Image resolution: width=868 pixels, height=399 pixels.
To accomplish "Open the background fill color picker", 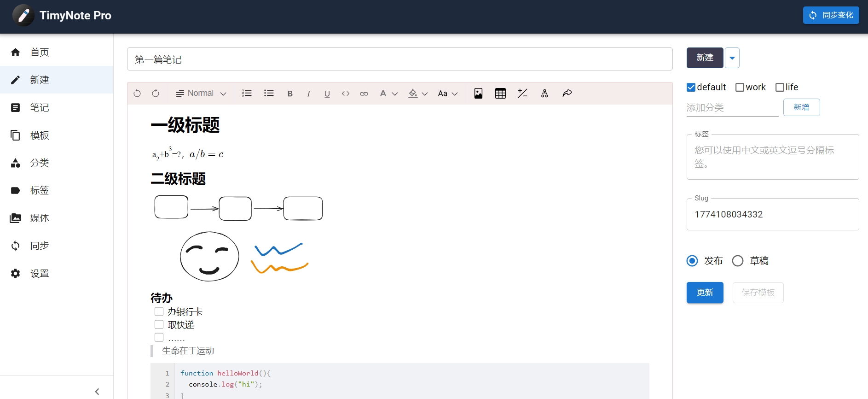I will pos(417,94).
